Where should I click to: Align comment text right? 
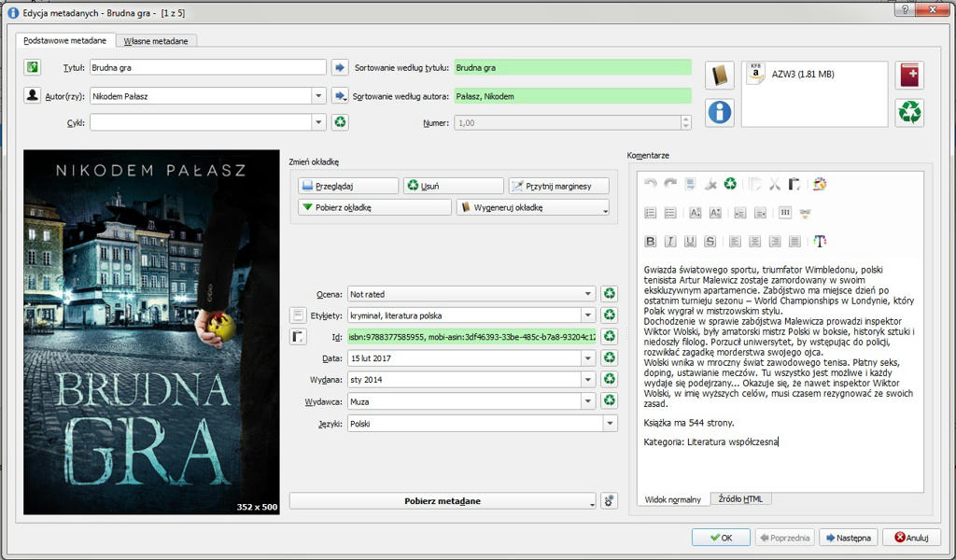coord(775,242)
